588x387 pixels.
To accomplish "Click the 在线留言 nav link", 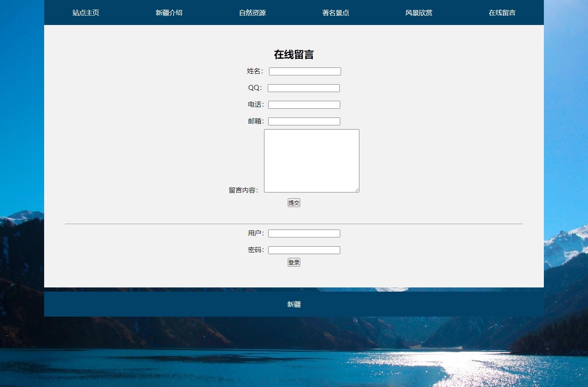I will tap(502, 12).
